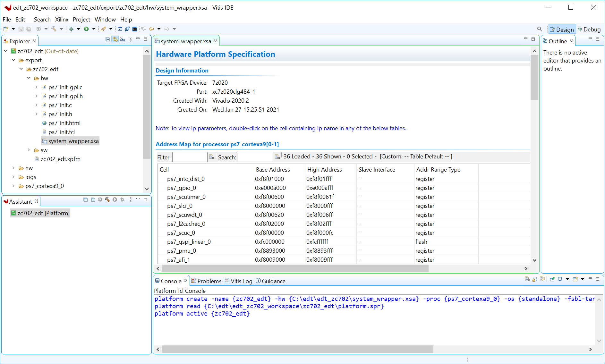The width and height of the screenshot is (605, 364).
Task: Collapse all items in Explorer panel
Action: coord(107,39)
